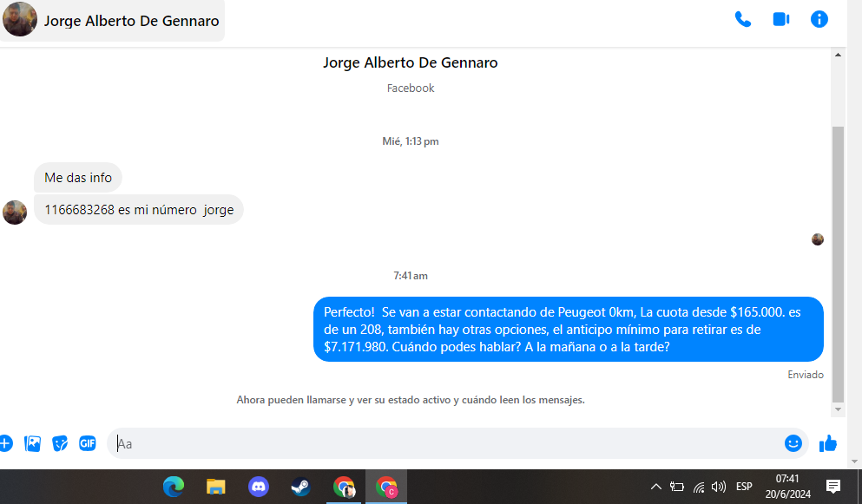Switch keyboard language ESP indicator
The width and height of the screenshot is (862, 504).
(x=744, y=487)
